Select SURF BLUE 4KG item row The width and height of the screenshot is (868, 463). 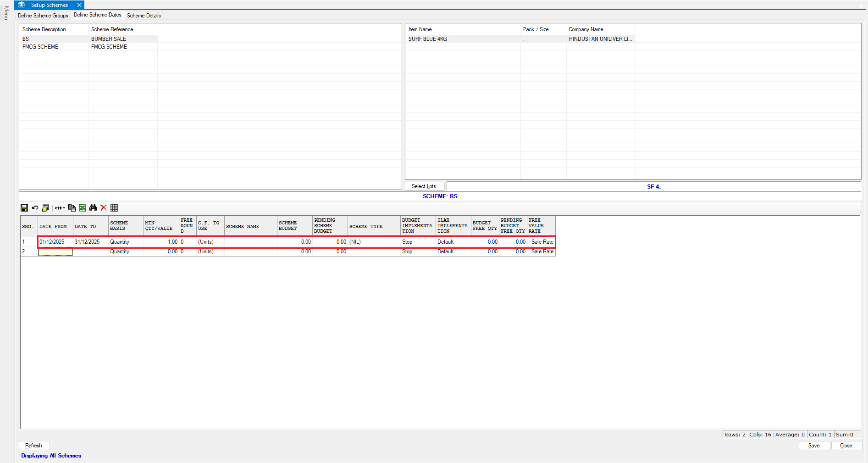427,39
